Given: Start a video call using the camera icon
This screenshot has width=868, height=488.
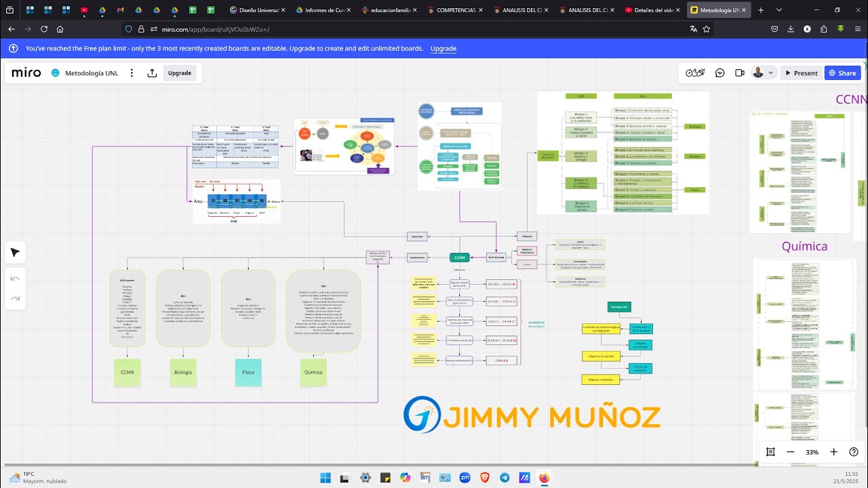Looking at the screenshot, I should coord(740,73).
